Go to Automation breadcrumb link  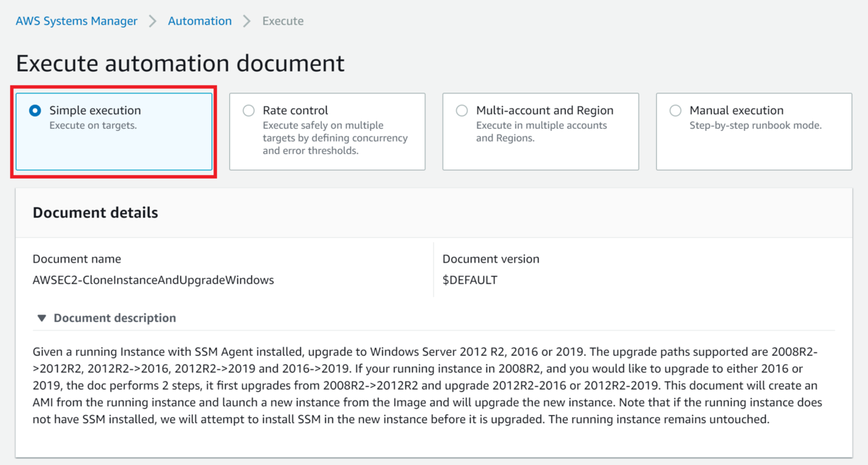[200, 21]
